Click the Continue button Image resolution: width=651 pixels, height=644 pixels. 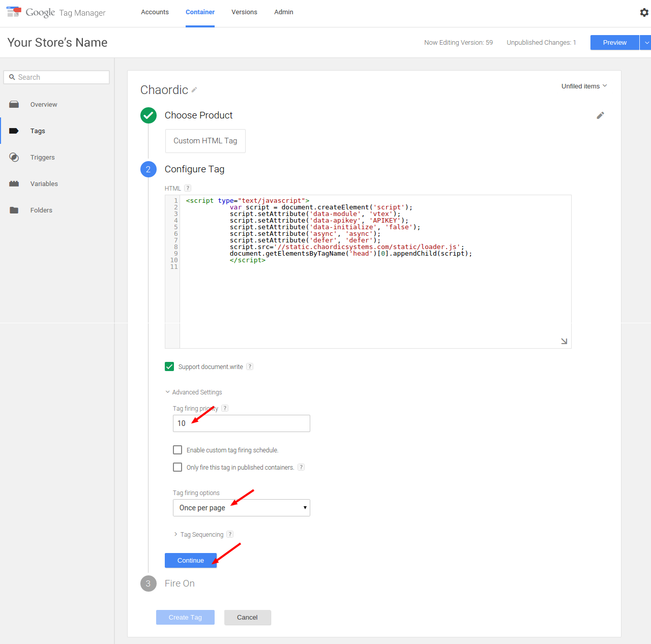pos(191,560)
